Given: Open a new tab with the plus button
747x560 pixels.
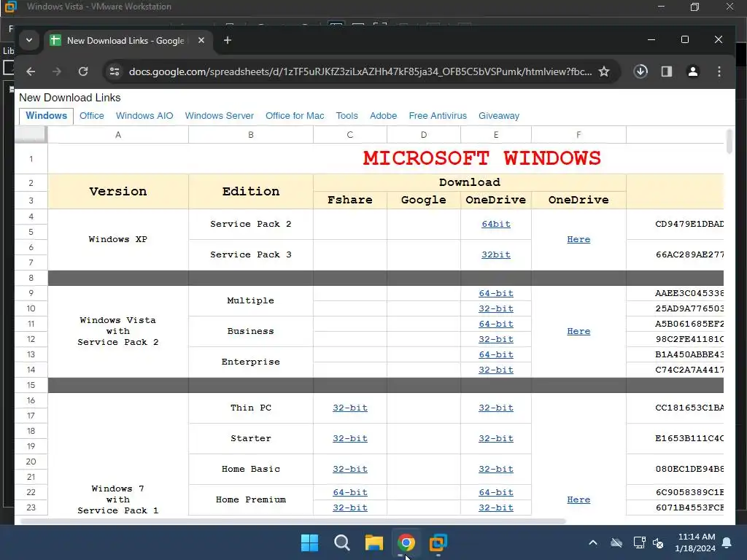Looking at the screenshot, I should coord(228,41).
